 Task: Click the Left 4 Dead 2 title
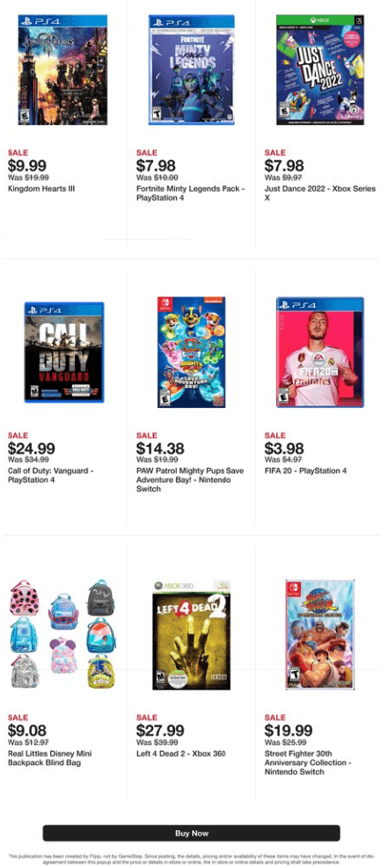coord(180,754)
